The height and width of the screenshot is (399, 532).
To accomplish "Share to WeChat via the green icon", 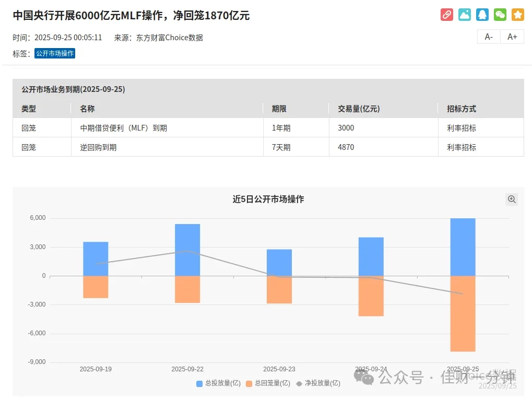I will point(500,15).
